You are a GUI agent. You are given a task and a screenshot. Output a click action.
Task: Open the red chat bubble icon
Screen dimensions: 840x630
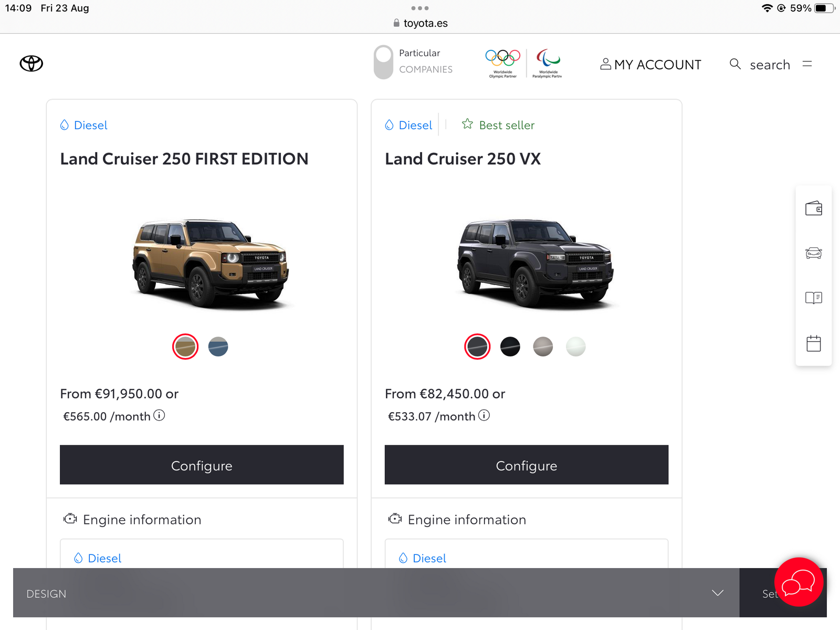pyautogui.click(x=798, y=582)
